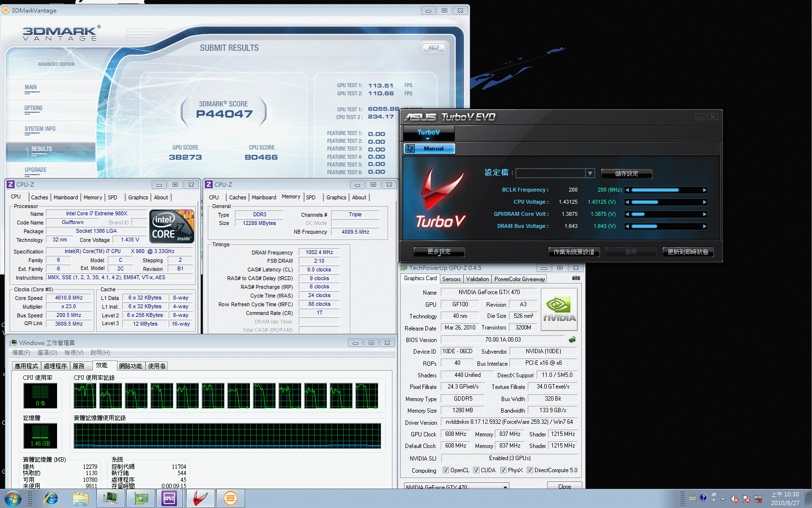
Task: Go to MAIN in 3DMark Vantage sidebar
Action: click(31, 88)
